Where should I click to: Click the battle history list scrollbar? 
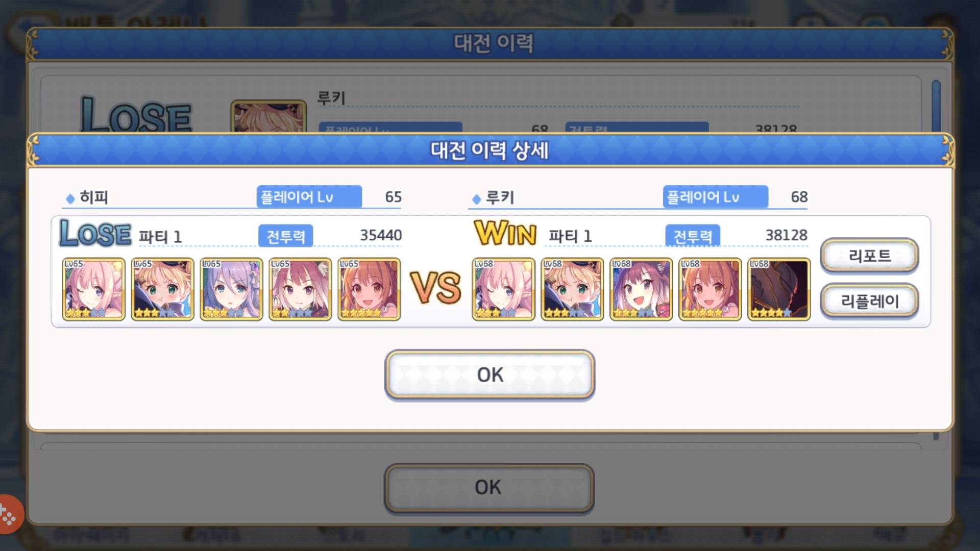pos(936,106)
